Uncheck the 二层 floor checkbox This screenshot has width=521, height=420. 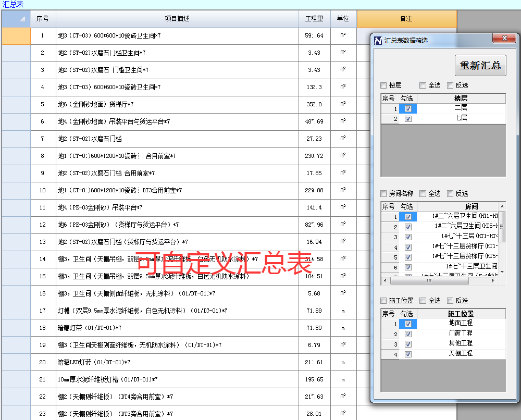click(408, 109)
